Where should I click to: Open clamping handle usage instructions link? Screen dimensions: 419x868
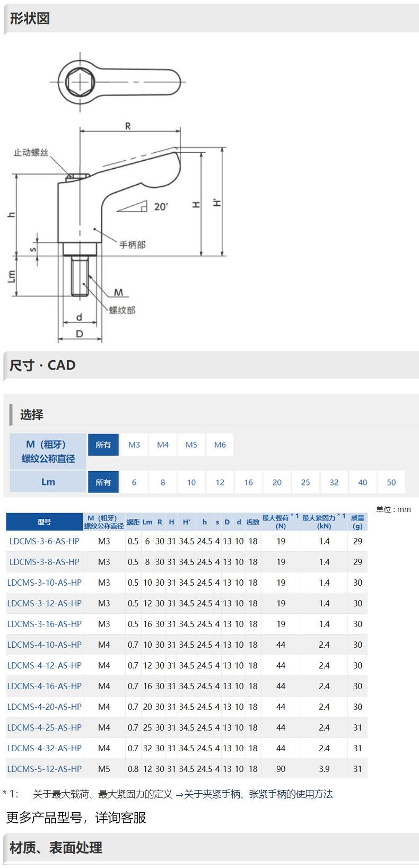pyautogui.click(x=258, y=794)
